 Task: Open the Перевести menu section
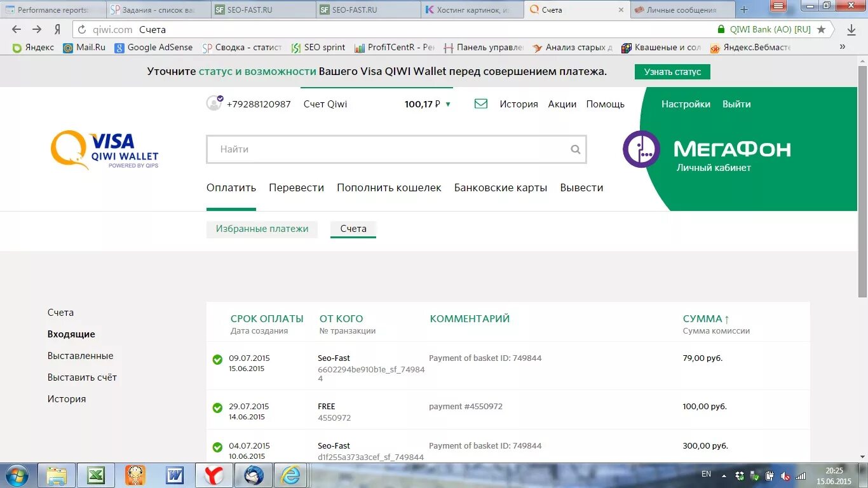296,187
